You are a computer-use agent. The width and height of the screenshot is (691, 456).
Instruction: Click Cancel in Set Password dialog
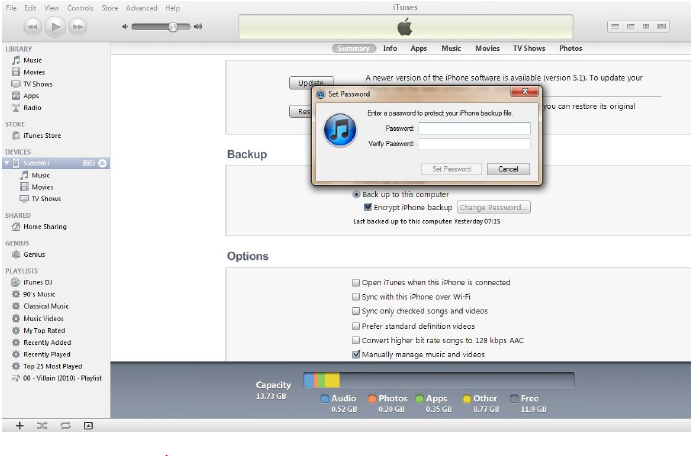pyautogui.click(x=508, y=169)
